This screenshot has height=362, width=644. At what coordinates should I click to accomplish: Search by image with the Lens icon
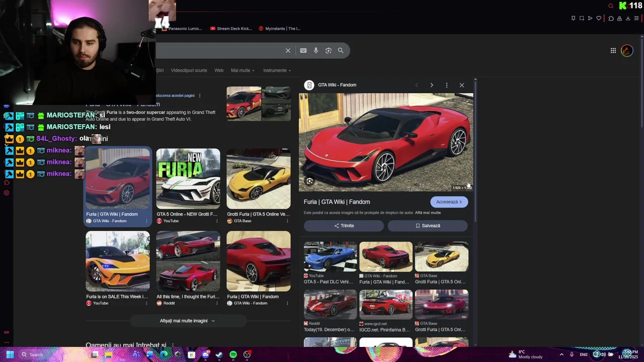pyautogui.click(x=328, y=50)
